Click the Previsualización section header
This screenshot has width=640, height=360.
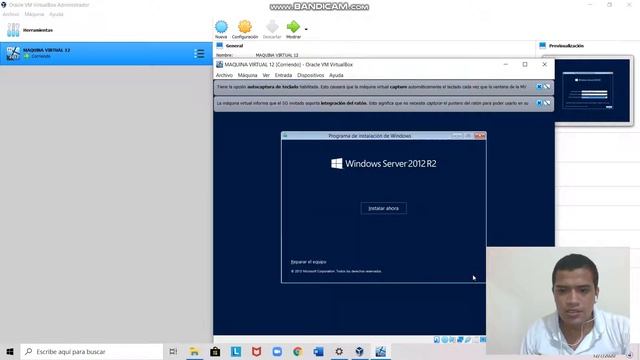point(566,46)
